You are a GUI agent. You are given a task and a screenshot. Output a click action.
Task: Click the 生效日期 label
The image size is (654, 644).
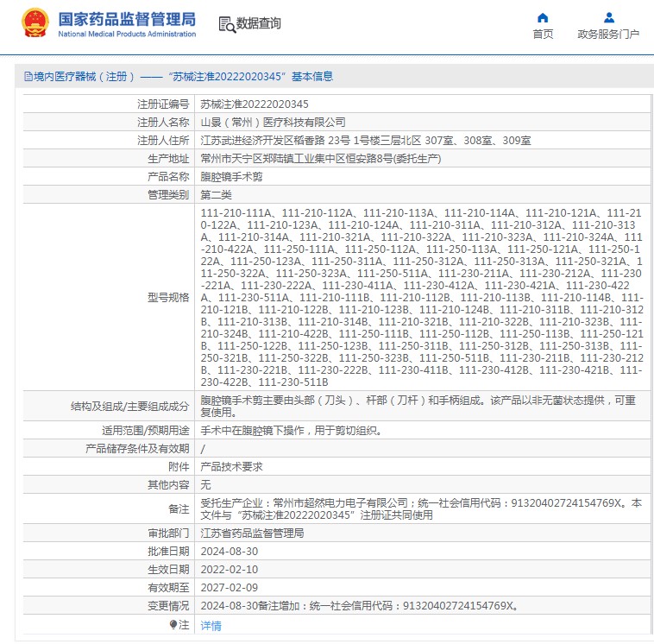click(168, 570)
